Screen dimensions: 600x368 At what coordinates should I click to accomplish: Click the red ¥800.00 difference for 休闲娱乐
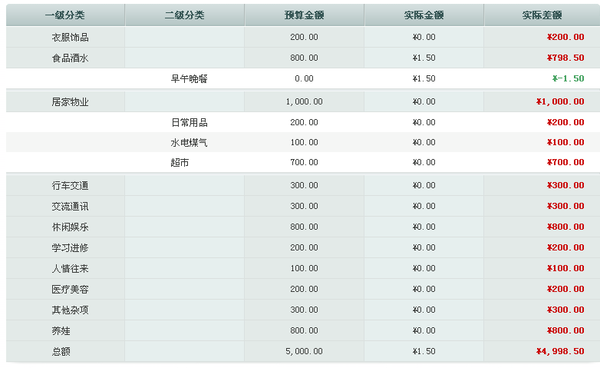(566, 227)
